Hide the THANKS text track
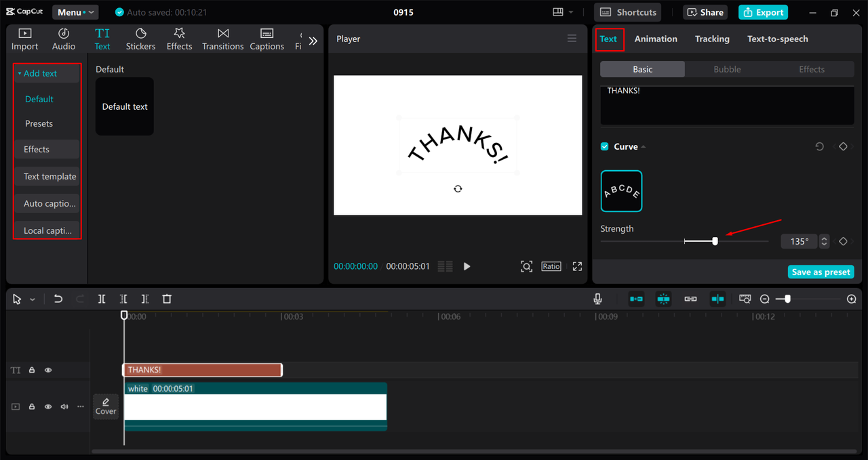Image resolution: width=868 pixels, height=460 pixels. coord(48,371)
